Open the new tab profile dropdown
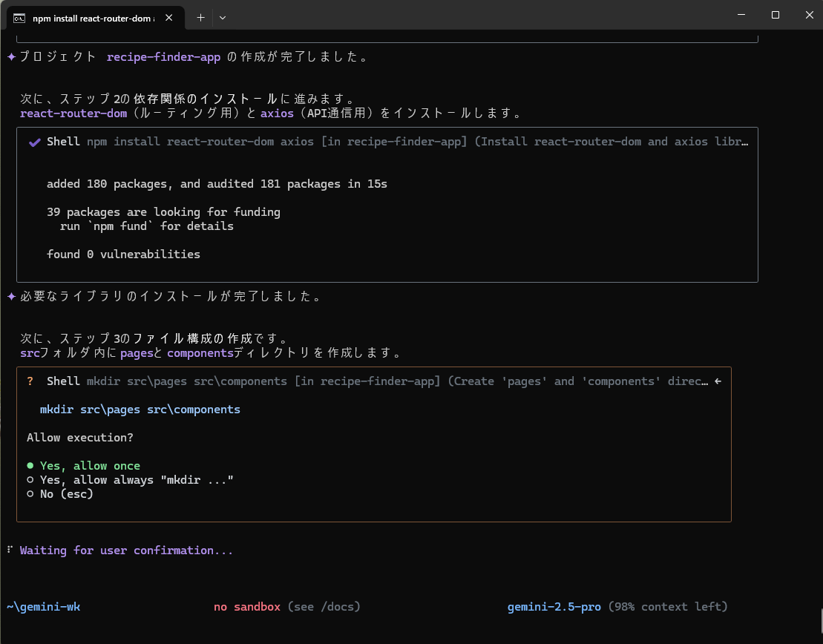823x644 pixels. pos(223,17)
